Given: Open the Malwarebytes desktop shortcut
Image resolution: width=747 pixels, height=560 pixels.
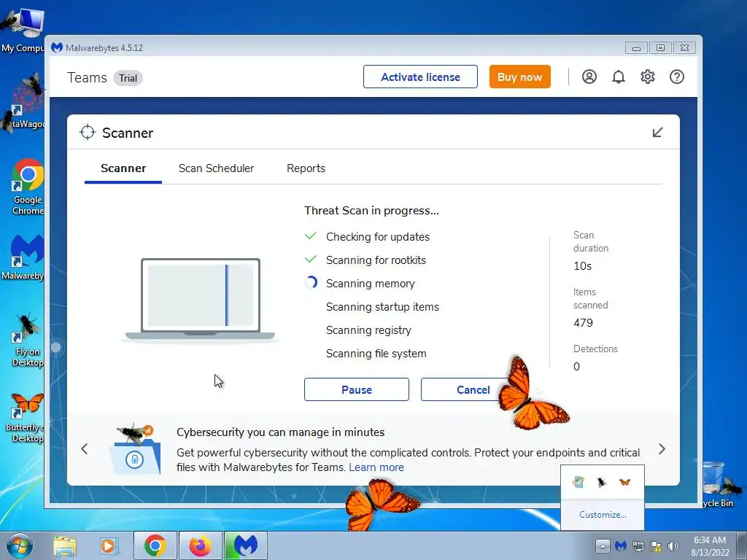Looking at the screenshot, I should [24, 257].
